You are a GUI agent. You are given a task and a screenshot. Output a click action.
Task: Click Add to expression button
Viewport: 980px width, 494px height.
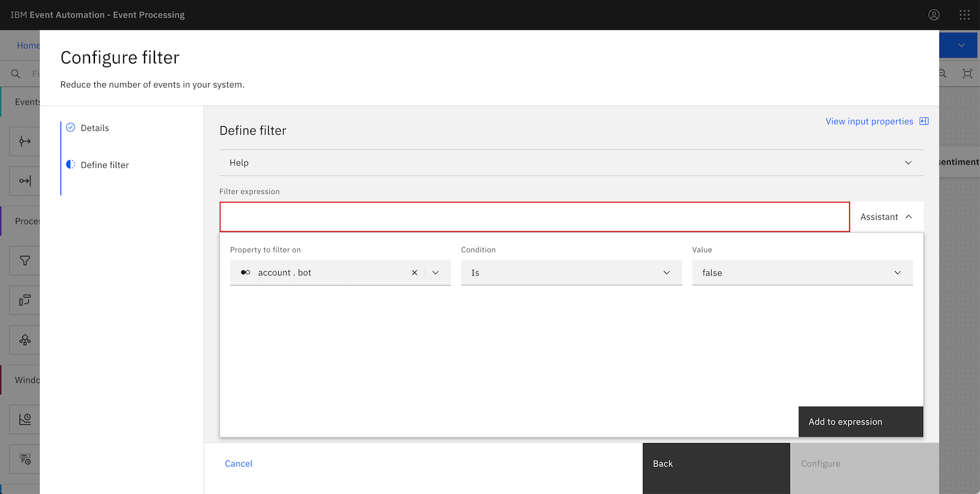860,422
